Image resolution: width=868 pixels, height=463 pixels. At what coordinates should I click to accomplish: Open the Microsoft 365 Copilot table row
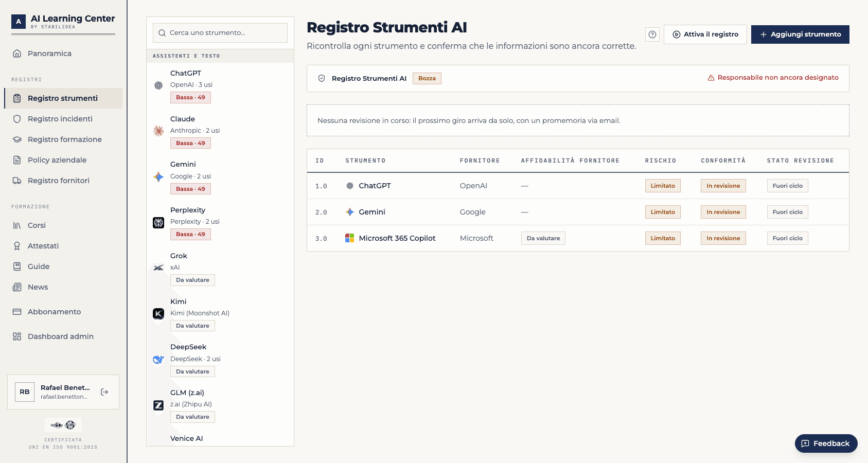click(578, 238)
